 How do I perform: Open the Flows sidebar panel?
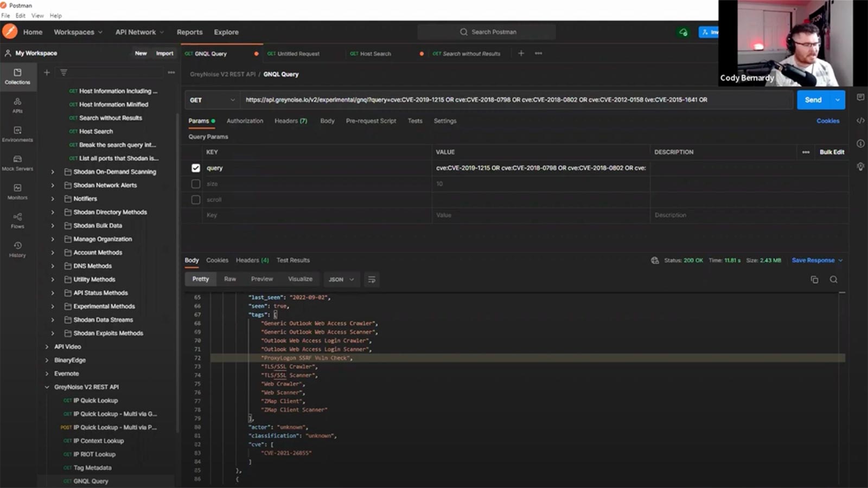[18, 220]
